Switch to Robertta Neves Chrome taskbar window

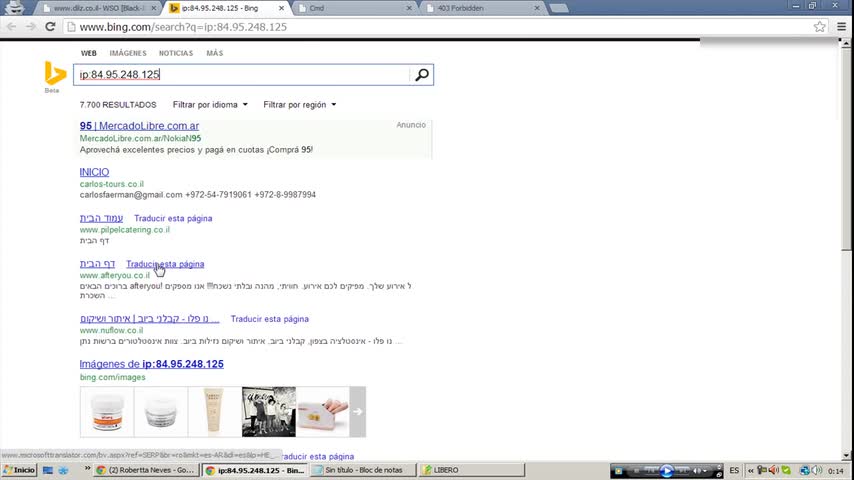tap(147, 470)
